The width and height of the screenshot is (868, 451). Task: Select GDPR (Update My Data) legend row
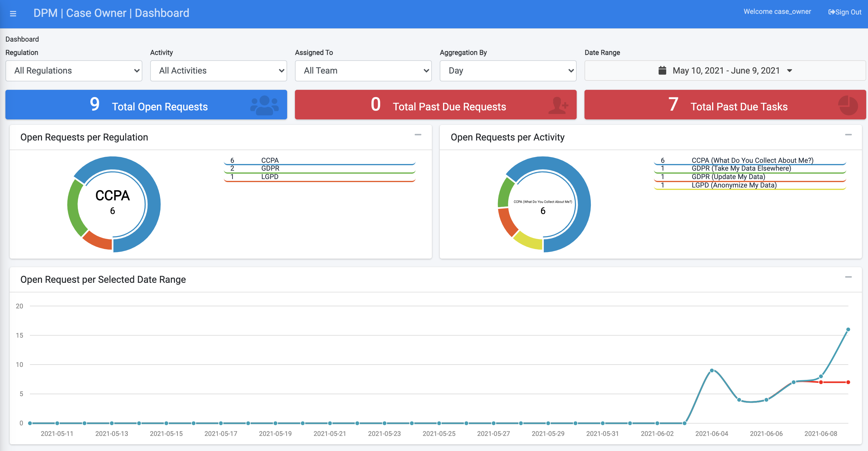750,177
